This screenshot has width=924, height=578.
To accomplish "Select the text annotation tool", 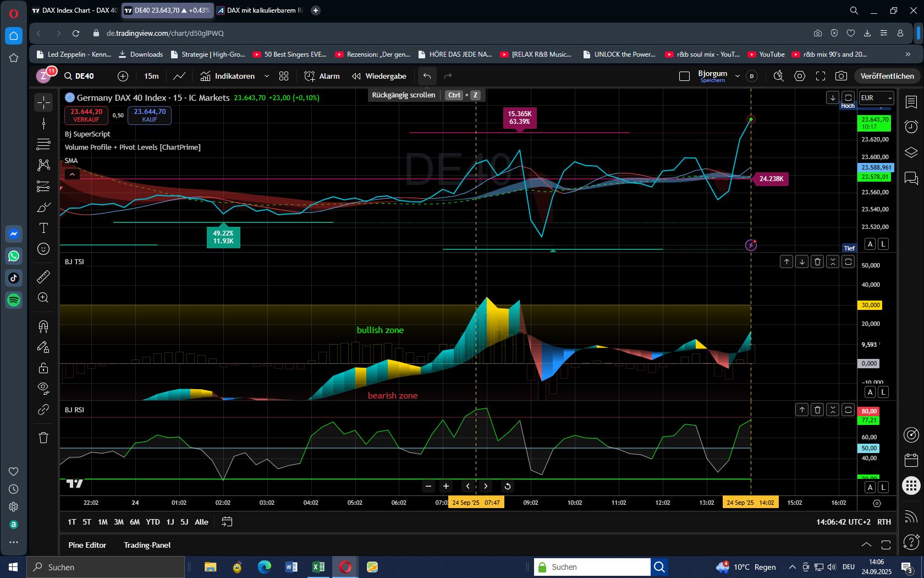I will [43, 228].
